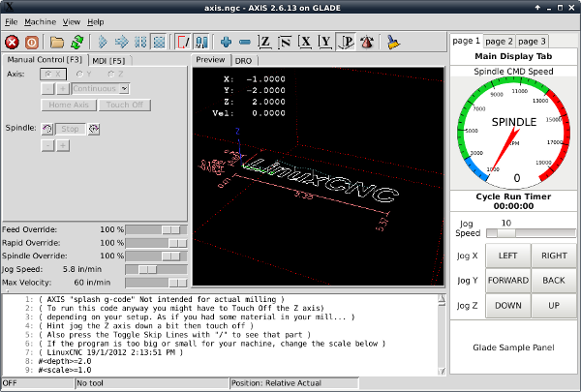Click the Touch Off button
This screenshot has width=581, height=392.
125,105
